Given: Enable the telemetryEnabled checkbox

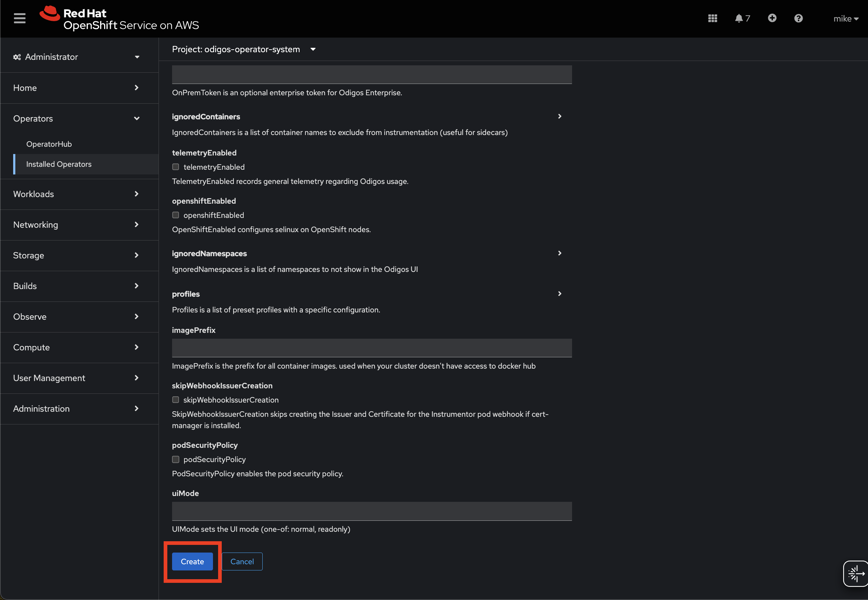Looking at the screenshot, I should (176, 167).
